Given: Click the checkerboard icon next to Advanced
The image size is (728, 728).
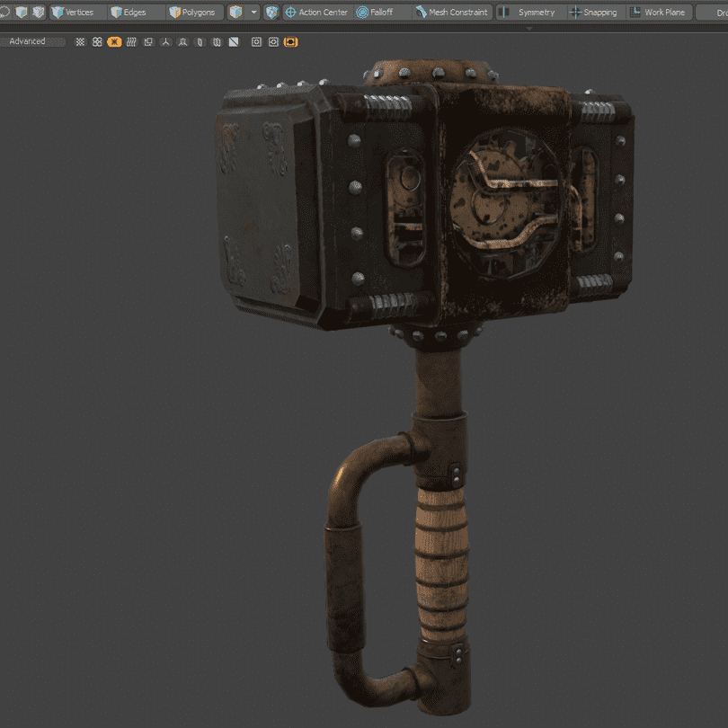Looking at the screenshot, I should (80, 42).
